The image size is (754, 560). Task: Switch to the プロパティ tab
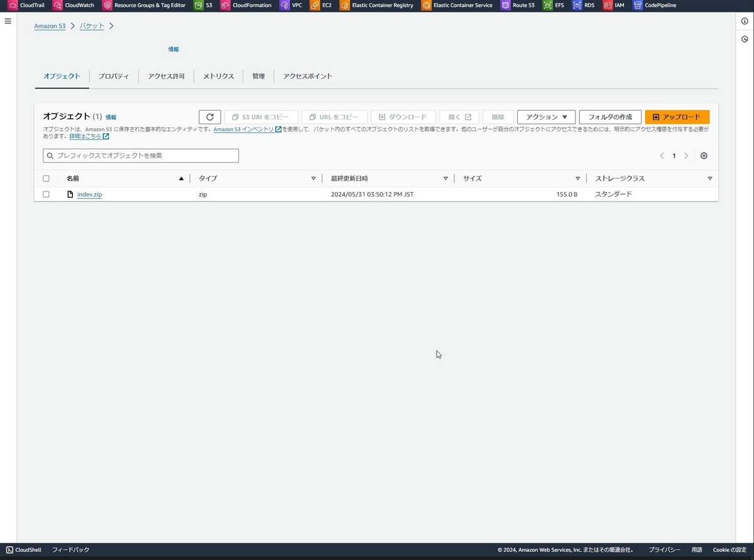(x=113, y=76)
